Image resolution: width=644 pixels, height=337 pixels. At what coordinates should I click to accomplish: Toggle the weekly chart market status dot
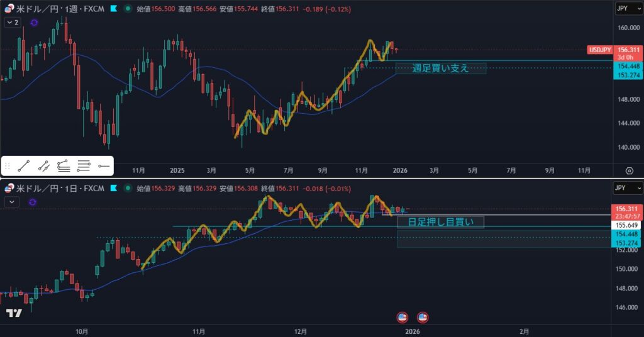click(x=128, y=9)
